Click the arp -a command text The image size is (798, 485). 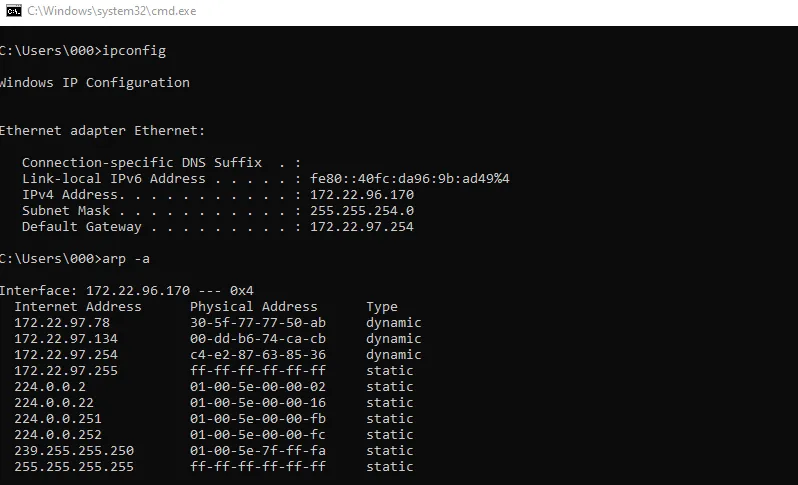coord(127,258)
